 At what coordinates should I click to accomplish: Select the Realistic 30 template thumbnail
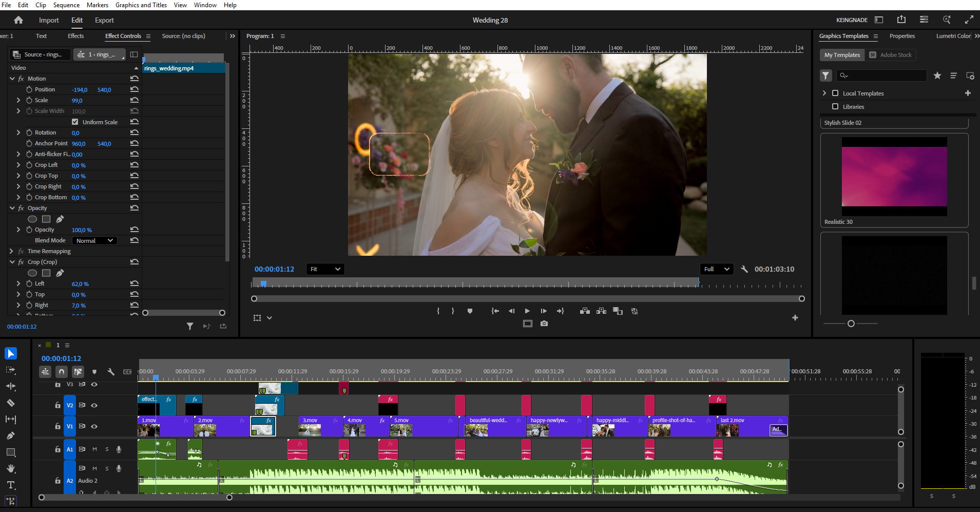point(894,176)
